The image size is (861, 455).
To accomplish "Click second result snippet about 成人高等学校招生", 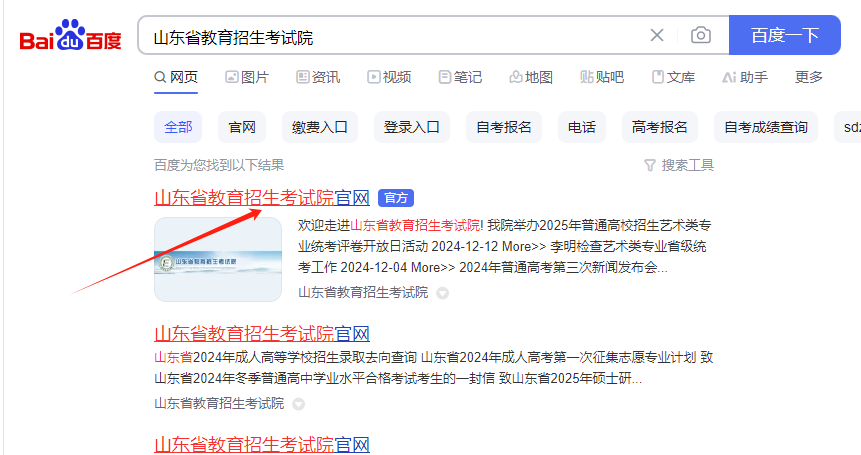I will (434, 368).
